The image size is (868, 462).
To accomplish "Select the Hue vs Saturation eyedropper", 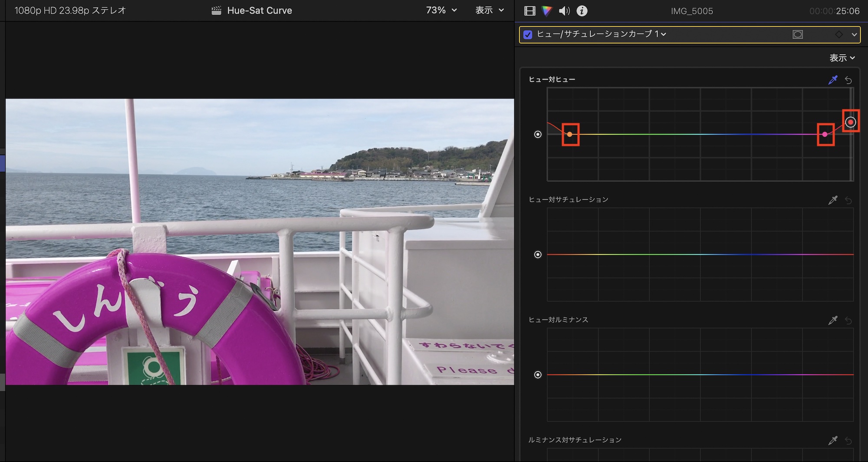I will pos(832,200).
